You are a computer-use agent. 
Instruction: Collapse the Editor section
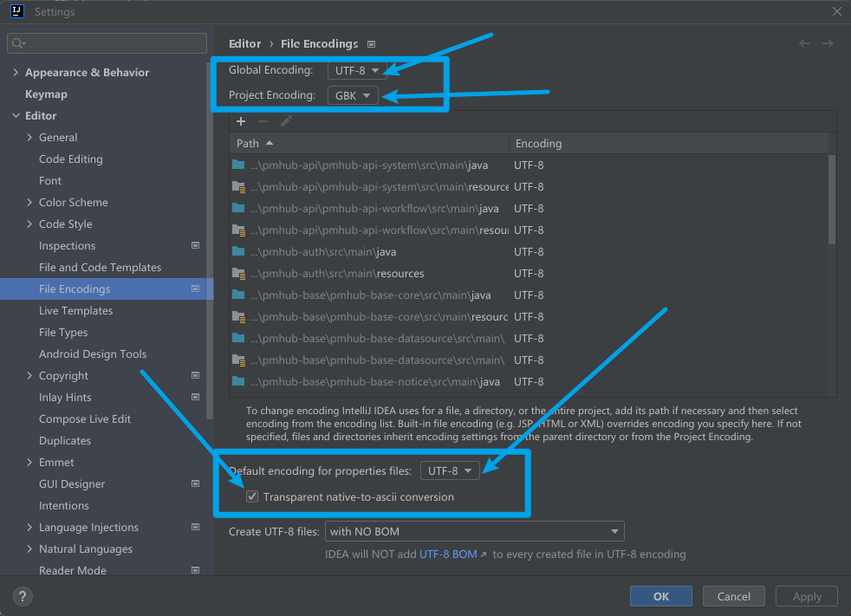pos(16,115)
